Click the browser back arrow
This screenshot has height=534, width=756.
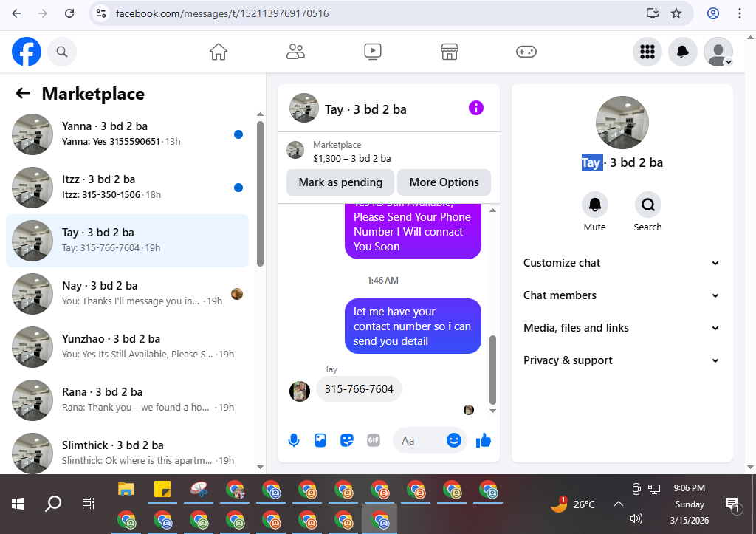(x=16, y=13)
